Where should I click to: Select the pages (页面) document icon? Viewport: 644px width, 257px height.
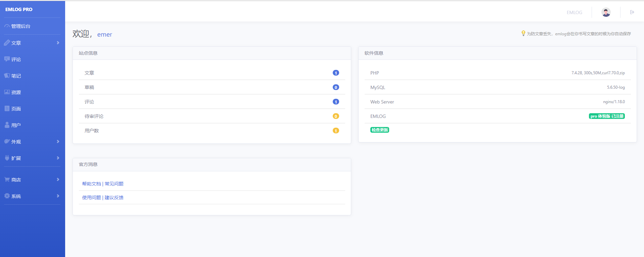tap(7, 109)
